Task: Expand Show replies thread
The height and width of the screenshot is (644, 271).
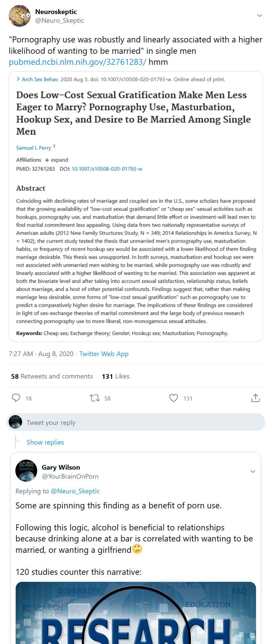Action: pyautogui.click(x=45, y=442)
